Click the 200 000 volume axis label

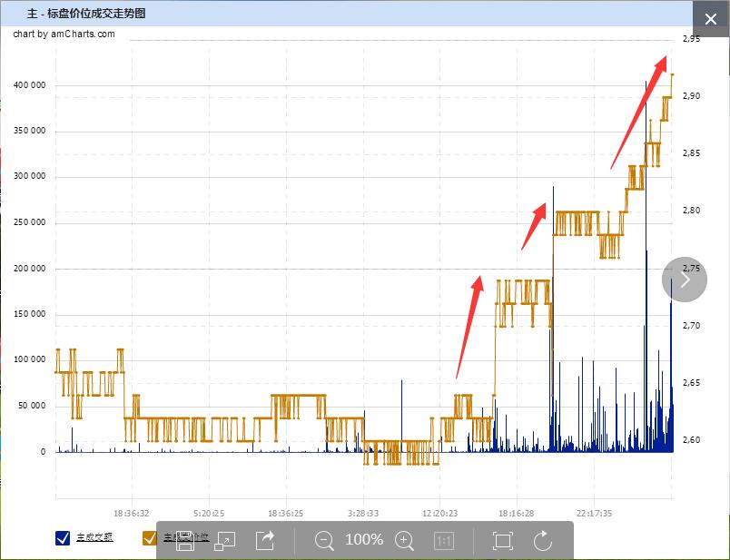[30, 269]
